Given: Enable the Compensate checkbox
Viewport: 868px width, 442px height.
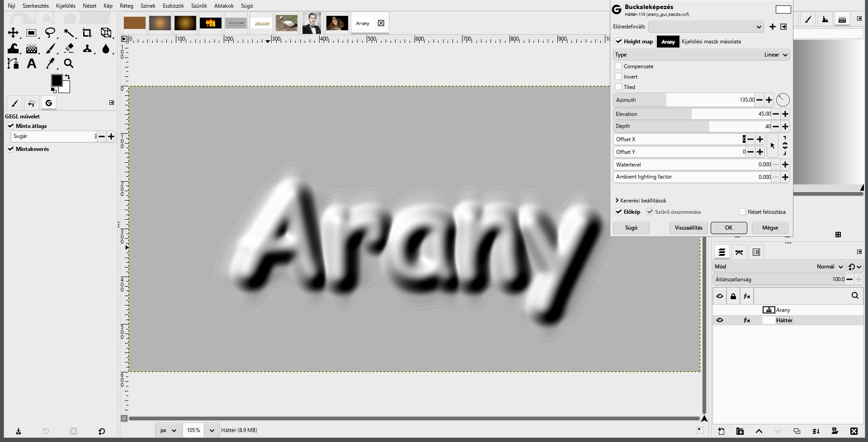Looking at the screenshot, I should 618,66.
